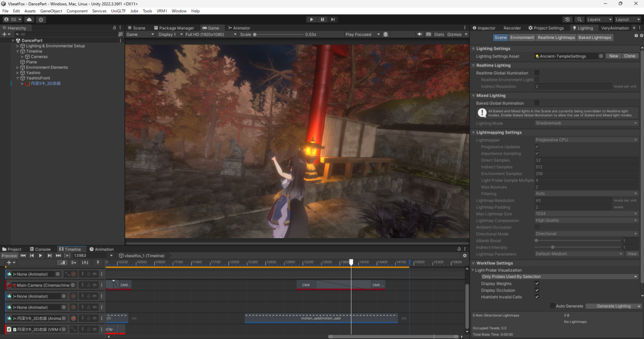Click the Baked Lightmaps button
This screenshot has width=644, height=339.
pyautogui.click(x=595, y=38)
